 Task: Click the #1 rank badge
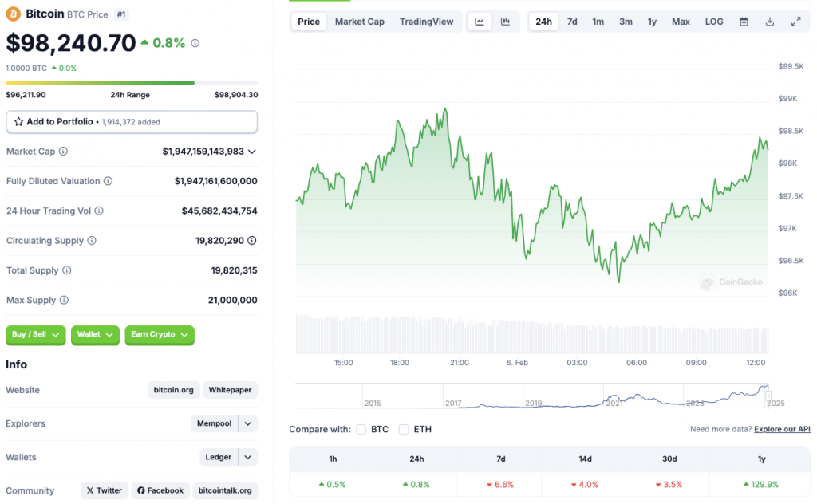click(121, 14)
